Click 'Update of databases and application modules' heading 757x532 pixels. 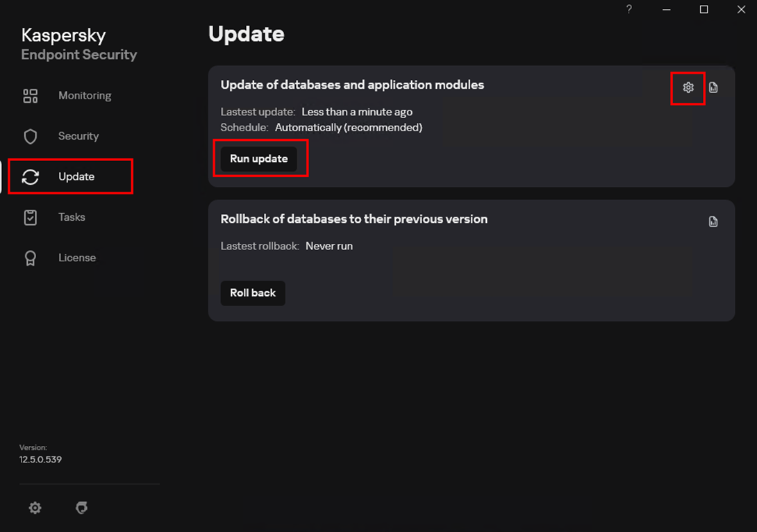[352, 85]
